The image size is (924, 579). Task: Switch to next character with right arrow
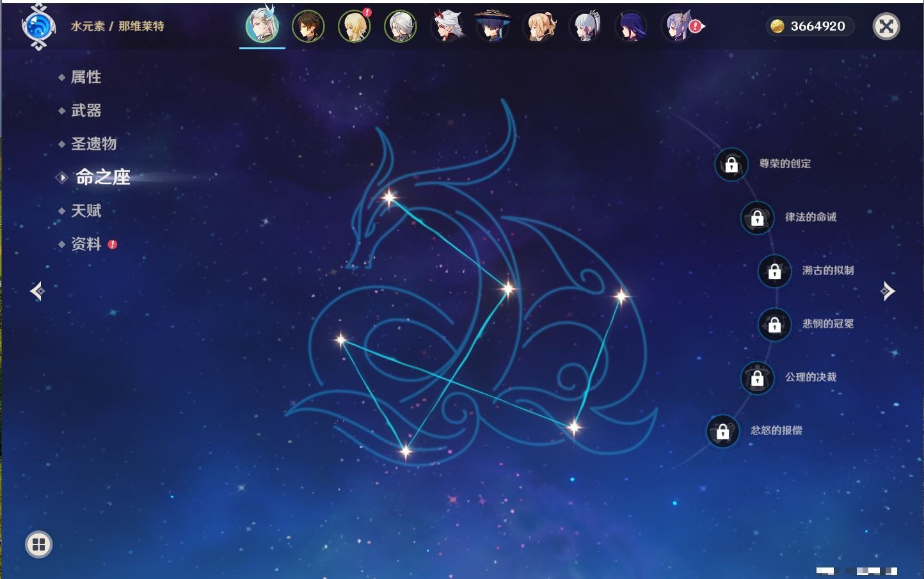(888, 291)
